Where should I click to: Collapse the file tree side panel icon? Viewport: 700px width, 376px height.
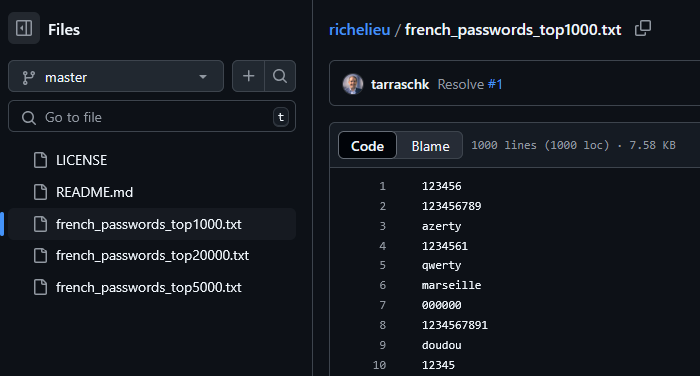coord(24,29)
